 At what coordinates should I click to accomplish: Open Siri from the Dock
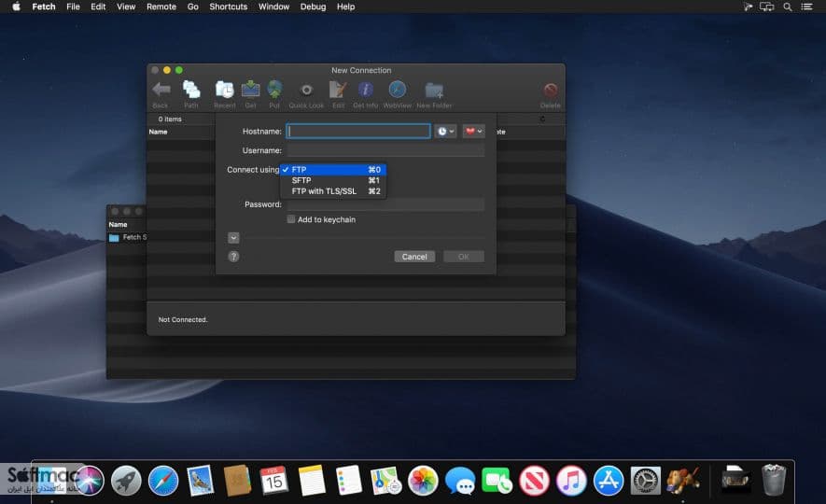pos(89,481)
